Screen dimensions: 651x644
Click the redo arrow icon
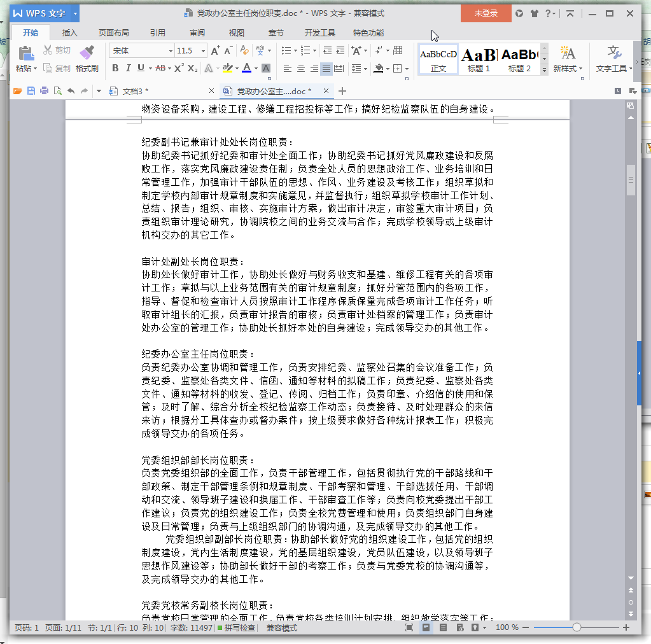point(84,91)
